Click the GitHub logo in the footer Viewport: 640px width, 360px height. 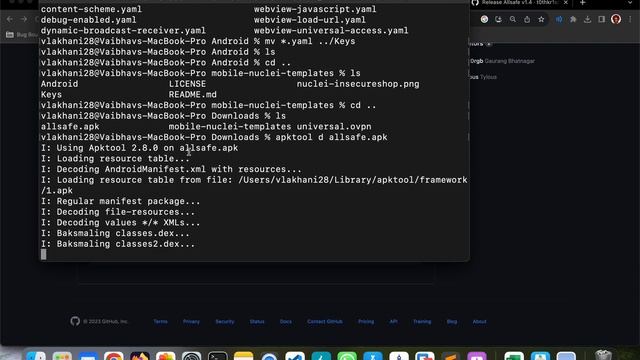tap(75, 321)
